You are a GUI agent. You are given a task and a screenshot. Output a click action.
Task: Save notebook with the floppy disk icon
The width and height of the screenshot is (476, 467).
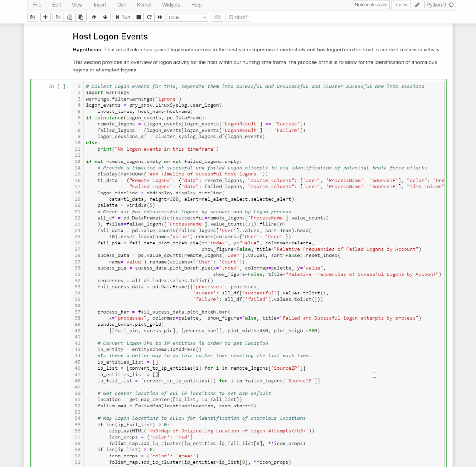click(x=32, y=17)
